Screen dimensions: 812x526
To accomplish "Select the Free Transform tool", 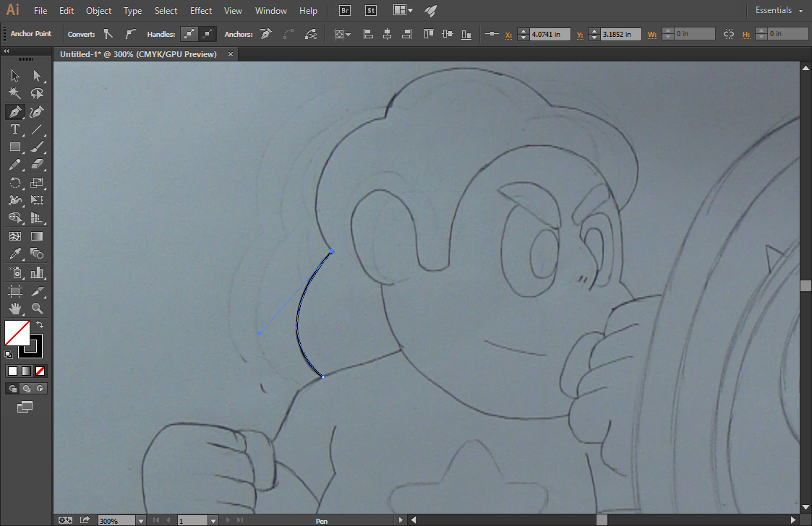I will tap(37, 200).
